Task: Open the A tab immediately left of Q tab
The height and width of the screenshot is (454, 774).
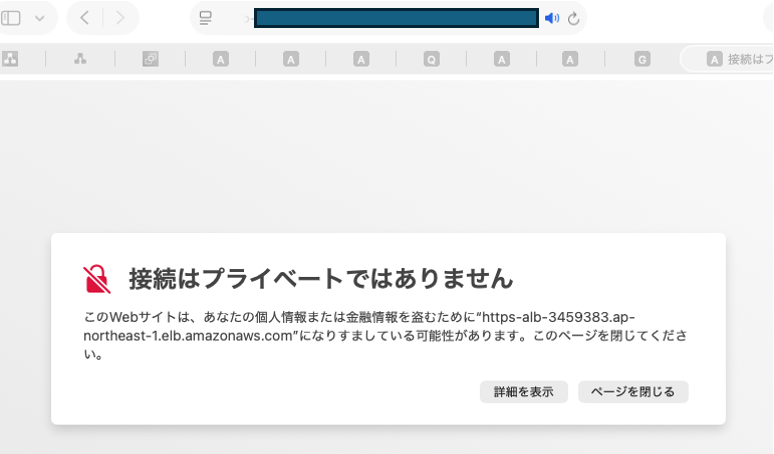Action: 361,60
